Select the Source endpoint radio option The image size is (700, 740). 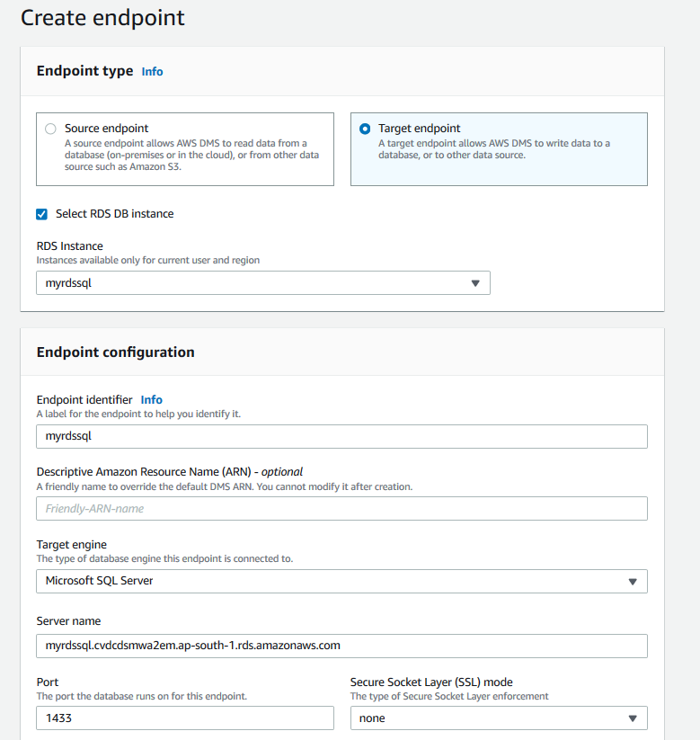(50, 129)
